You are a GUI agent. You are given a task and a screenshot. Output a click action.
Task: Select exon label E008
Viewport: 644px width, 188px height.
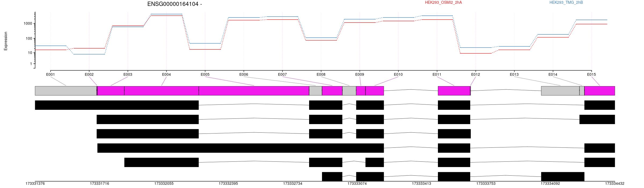321,74
